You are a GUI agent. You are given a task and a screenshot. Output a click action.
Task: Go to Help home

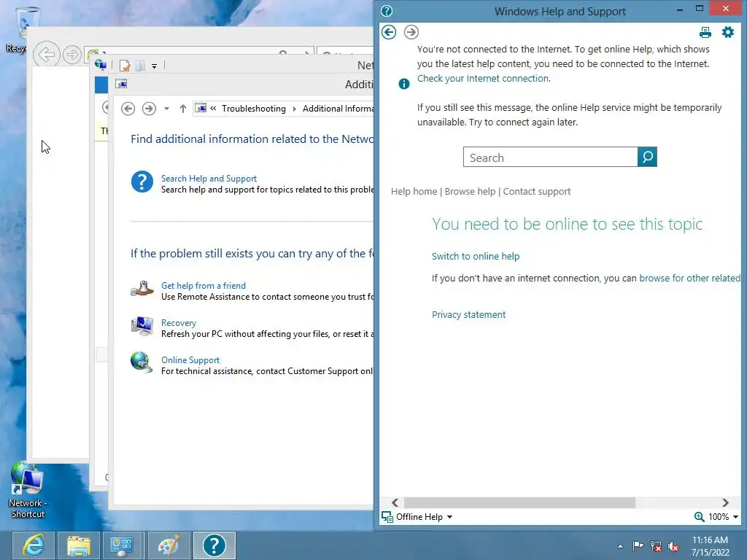pyautogui.click(x=414, y=192)
